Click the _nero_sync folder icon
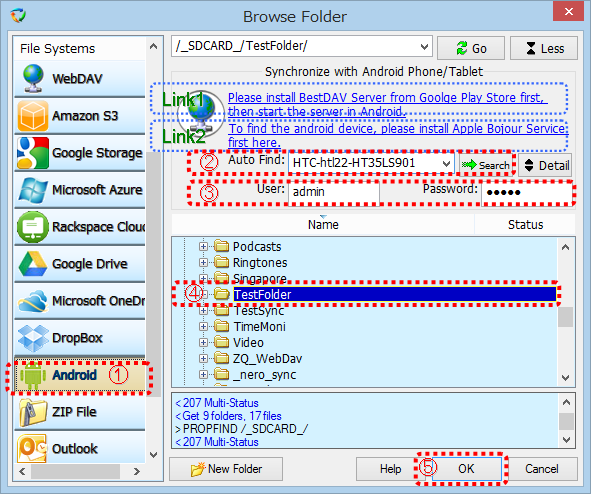This screenshot has height=494, width=591. [222, 374]
